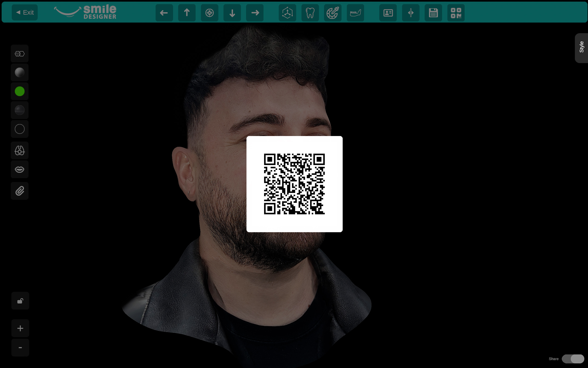Rotate view with right arrow button
Screen dimensions: 588x368
coord(255,13)
